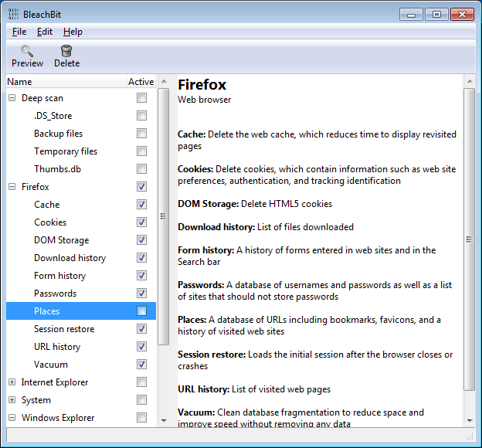This screenshot has height=448, width=482.
Task: Open the Edit menu
Action: point(45,32)
